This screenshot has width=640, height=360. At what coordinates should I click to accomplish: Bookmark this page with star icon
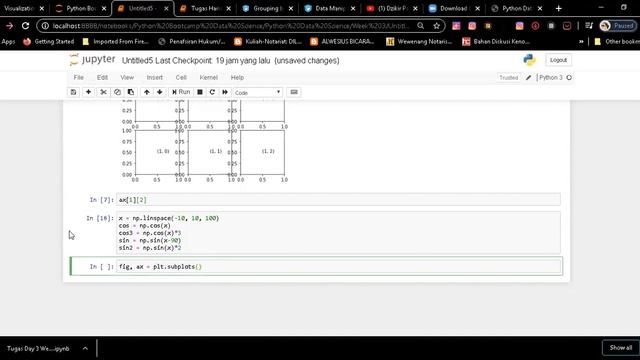point(436,26)
